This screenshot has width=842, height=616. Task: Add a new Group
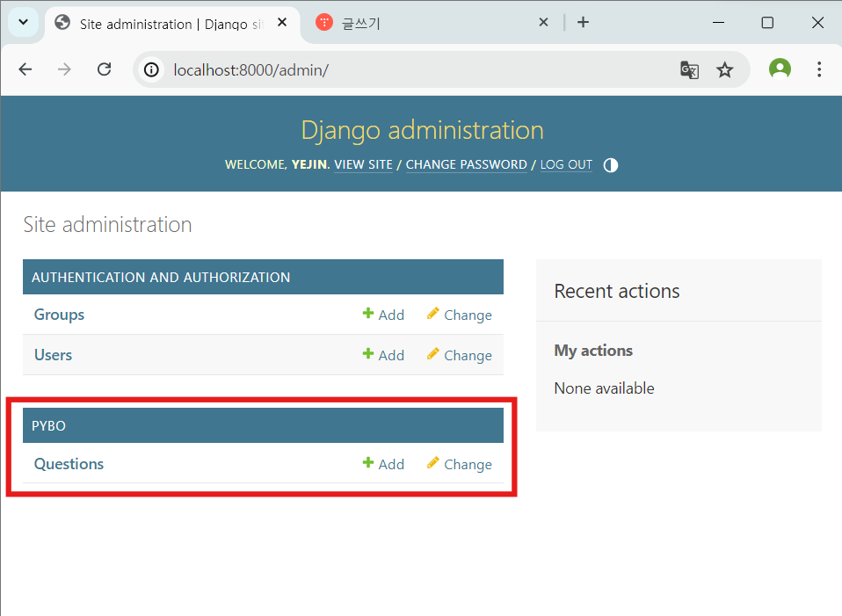(x=383, y=315)
